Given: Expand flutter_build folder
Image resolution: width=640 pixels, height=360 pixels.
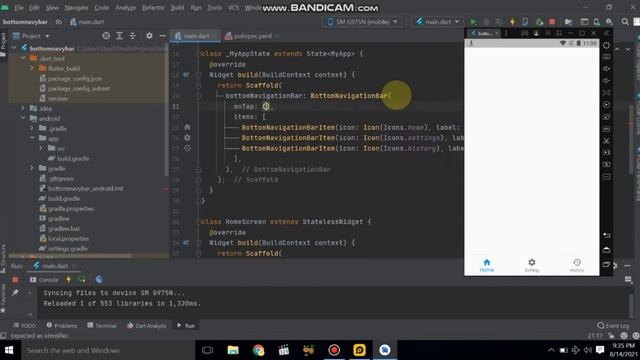Looking at the screenshot, I should coord(32,68).
